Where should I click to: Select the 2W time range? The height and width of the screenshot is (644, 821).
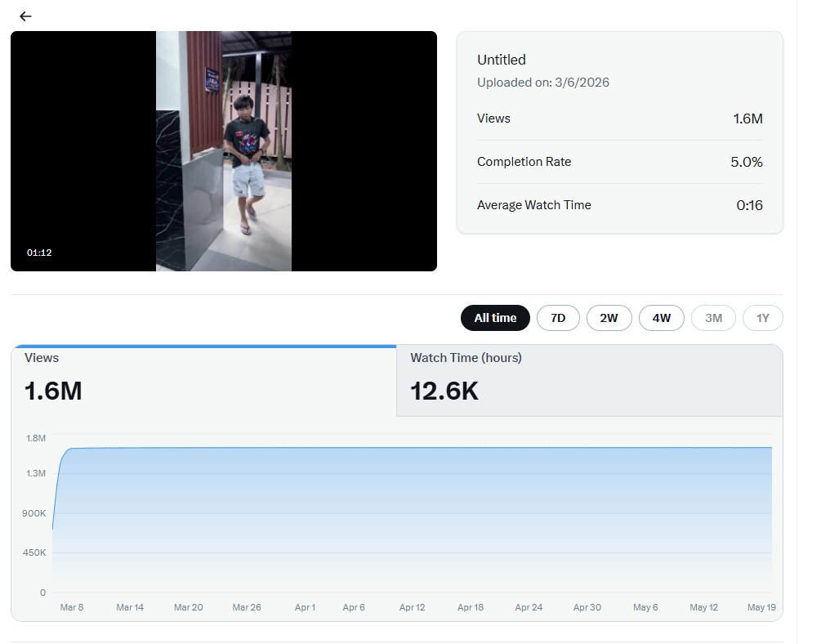(x=609, y=318)
